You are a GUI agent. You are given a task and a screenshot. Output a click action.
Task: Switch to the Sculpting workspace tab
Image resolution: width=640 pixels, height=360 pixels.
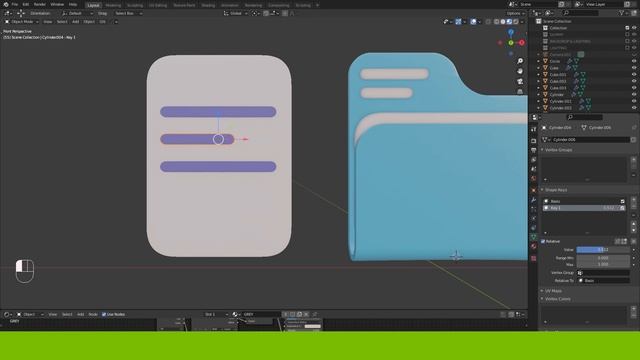coord(135,5)
